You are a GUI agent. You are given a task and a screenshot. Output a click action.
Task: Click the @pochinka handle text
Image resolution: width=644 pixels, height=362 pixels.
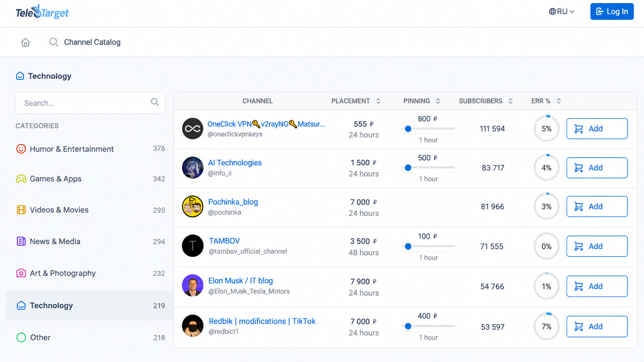click(225, 212)
